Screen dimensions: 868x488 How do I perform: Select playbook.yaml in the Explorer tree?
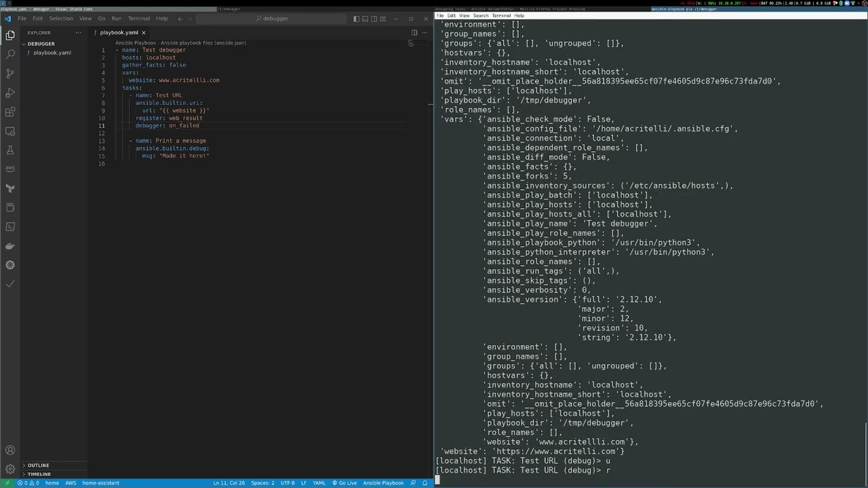point(52,53)
